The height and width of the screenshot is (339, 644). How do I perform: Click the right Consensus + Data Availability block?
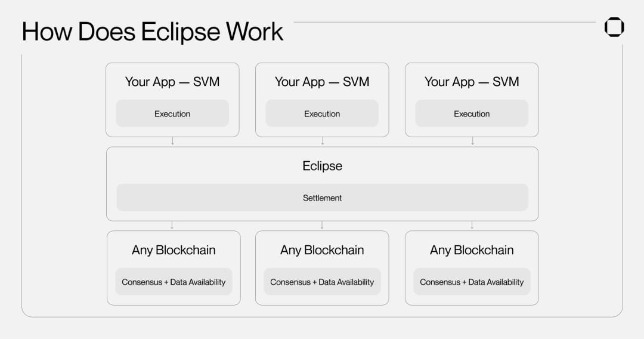[x=472, y=282]
